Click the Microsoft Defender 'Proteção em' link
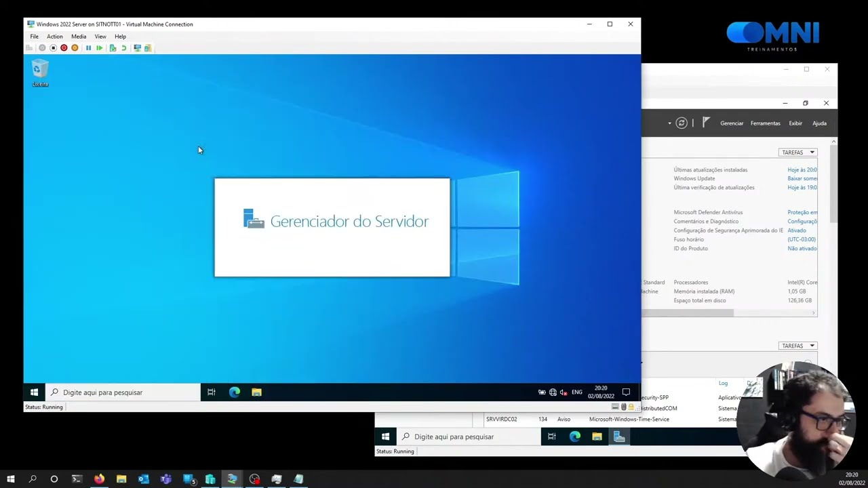868x488 pixels. point(802,213)
